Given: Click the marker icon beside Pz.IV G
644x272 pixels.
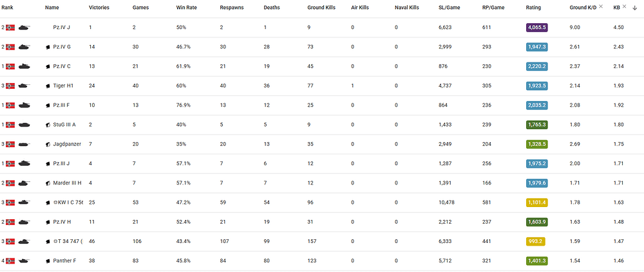Looking at the screenshot, I should point(48,48).
